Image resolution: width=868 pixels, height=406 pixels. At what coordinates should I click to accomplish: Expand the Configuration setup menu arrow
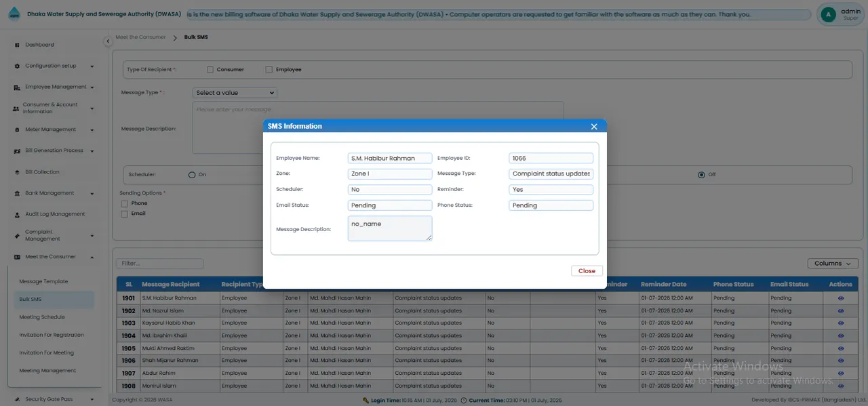(x=92, y=66)
